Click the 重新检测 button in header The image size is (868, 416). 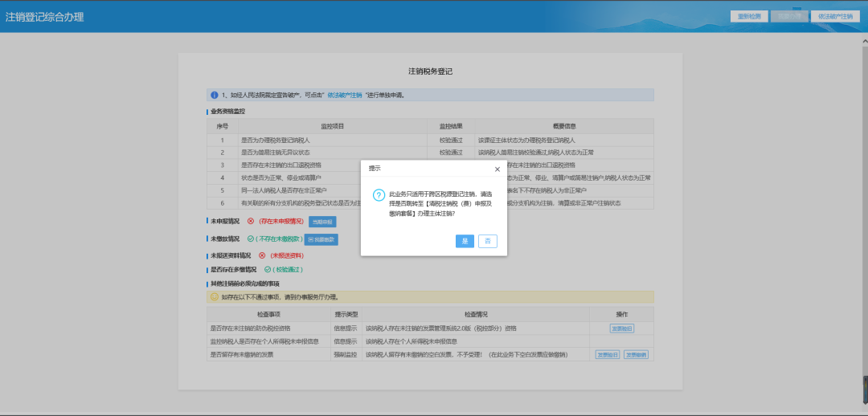[x=749, y=16]
